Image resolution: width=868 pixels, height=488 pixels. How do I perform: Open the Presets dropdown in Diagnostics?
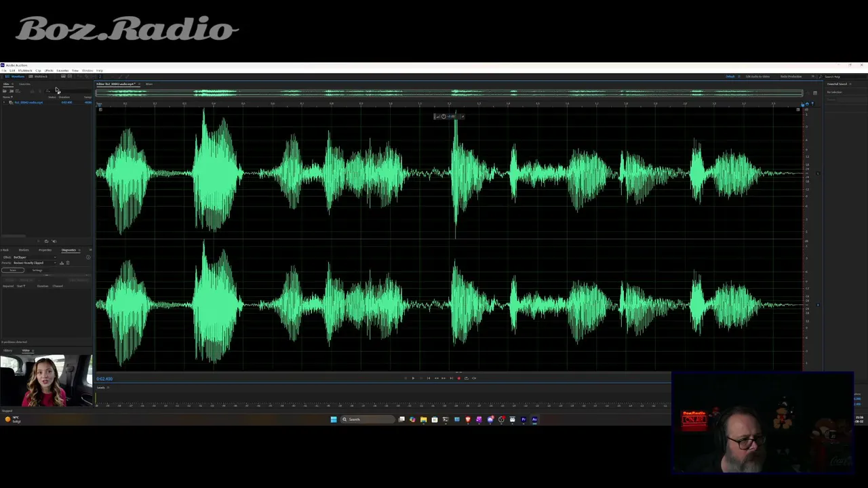(x=35, y=263)
